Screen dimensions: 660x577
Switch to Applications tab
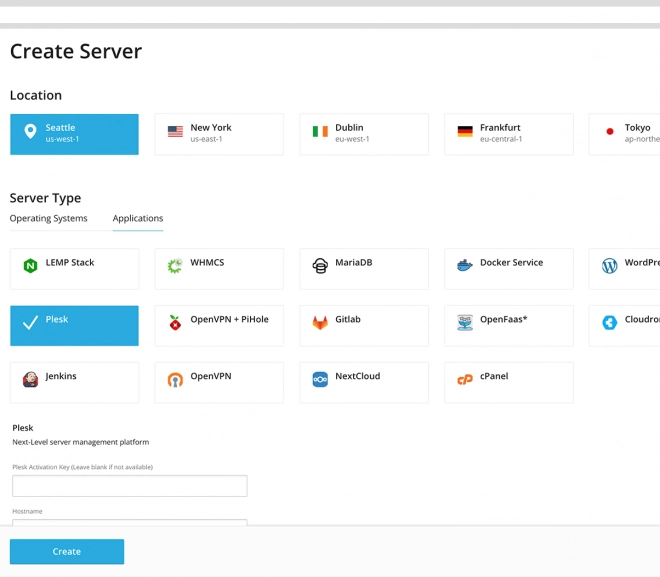tap(138, 218)
